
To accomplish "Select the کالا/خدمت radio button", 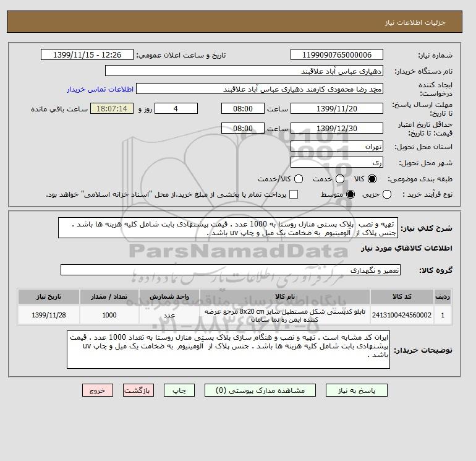I will tap(299, 179).
